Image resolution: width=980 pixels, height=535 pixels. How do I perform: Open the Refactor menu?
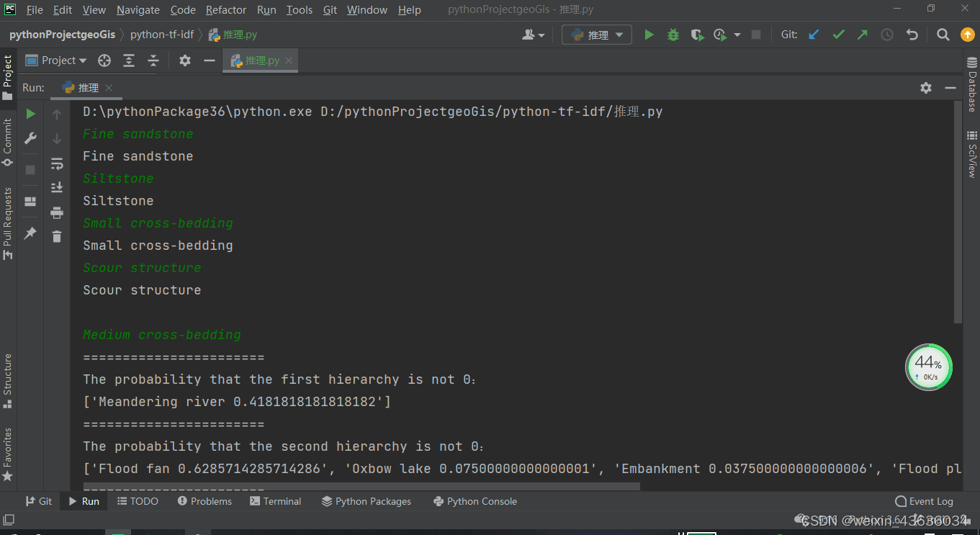226,10
